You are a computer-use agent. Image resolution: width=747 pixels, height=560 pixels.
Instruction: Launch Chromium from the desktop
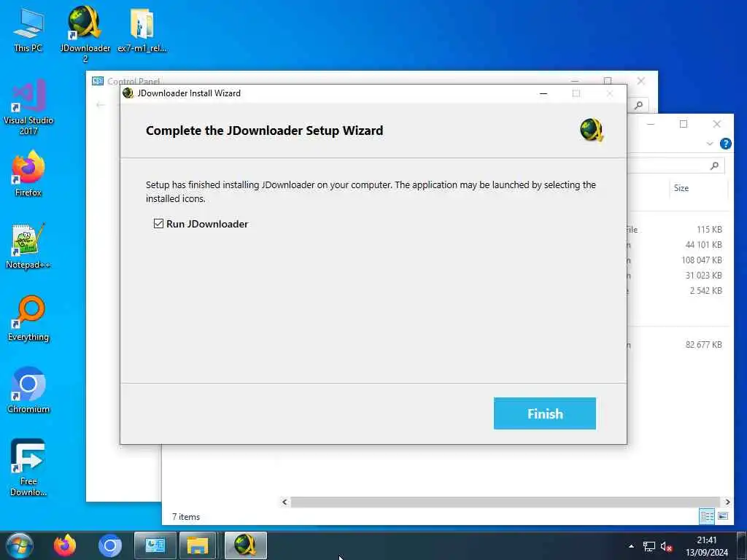(28, 391)
